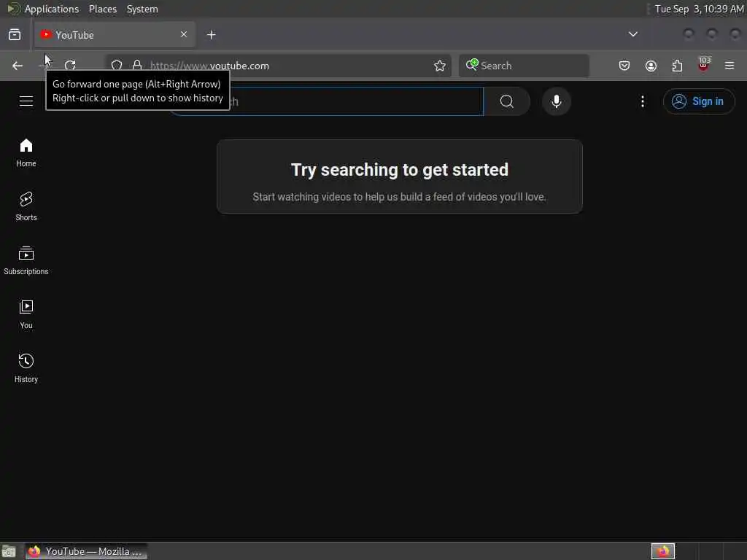
Task: Open the Firefox application menu
Action: [729, 66]
